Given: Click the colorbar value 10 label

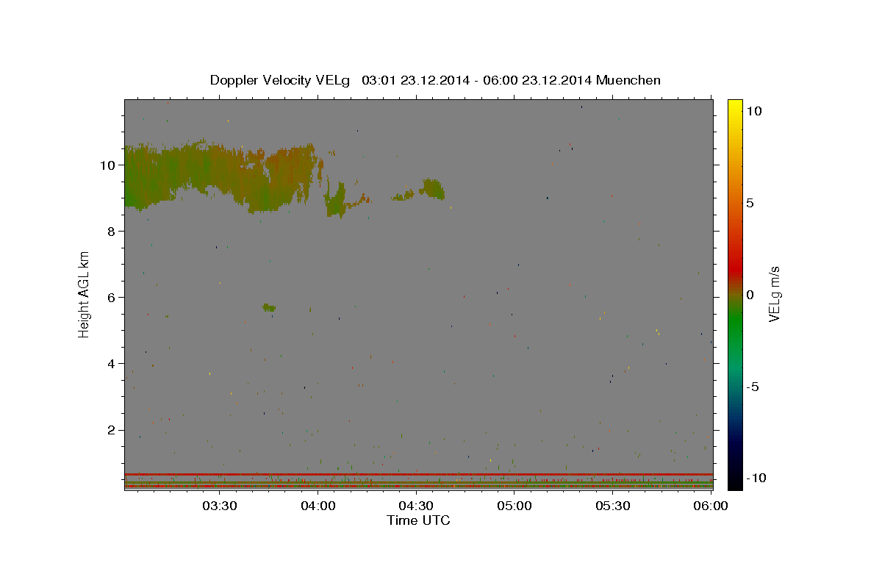Looking at the screenshot, I should coord(754,110).
